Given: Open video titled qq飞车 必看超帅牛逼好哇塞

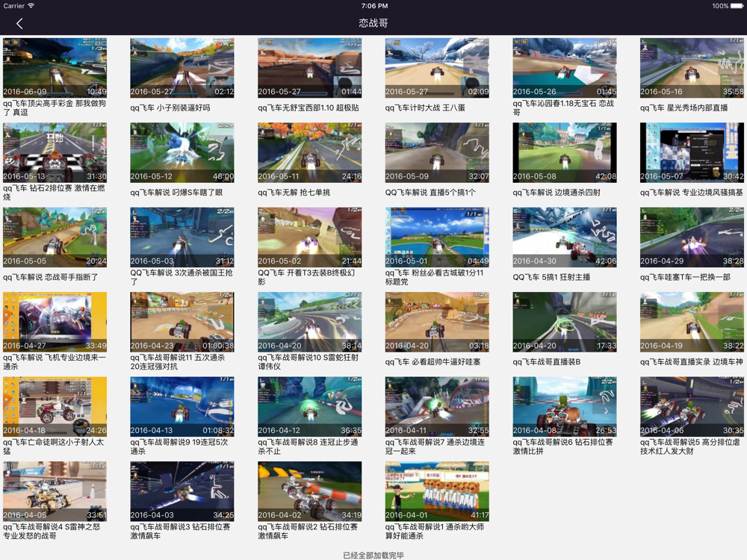Looking at the screenshot, I should (433, 362).
